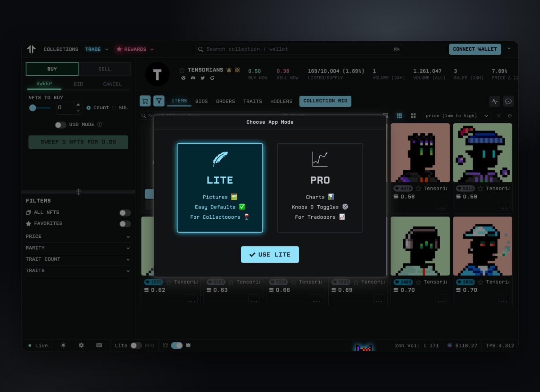
Task: Switch to the medium grid view icon
Action: coord(399,116)
